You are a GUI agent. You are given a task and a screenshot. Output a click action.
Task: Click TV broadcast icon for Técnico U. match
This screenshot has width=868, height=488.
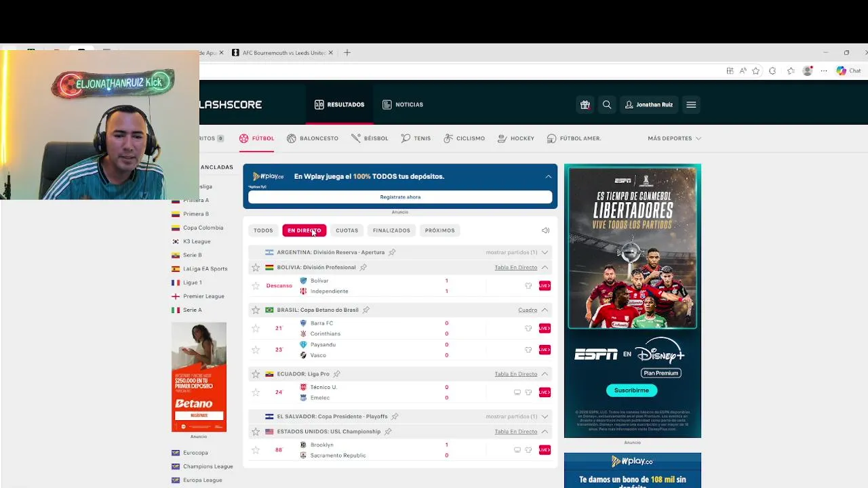point(517,392)
